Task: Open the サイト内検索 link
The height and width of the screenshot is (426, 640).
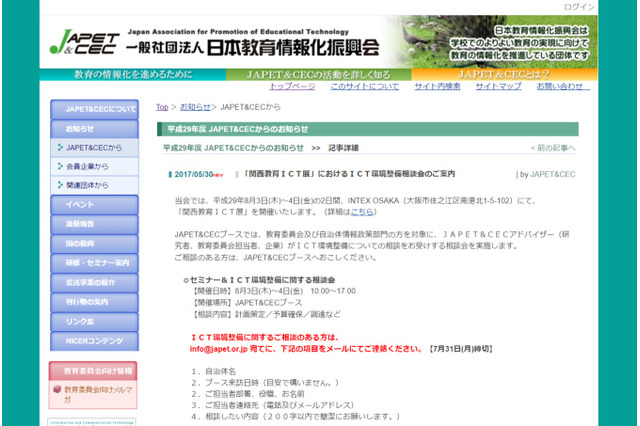Action: pyautogui.click(x=437, y=86)
